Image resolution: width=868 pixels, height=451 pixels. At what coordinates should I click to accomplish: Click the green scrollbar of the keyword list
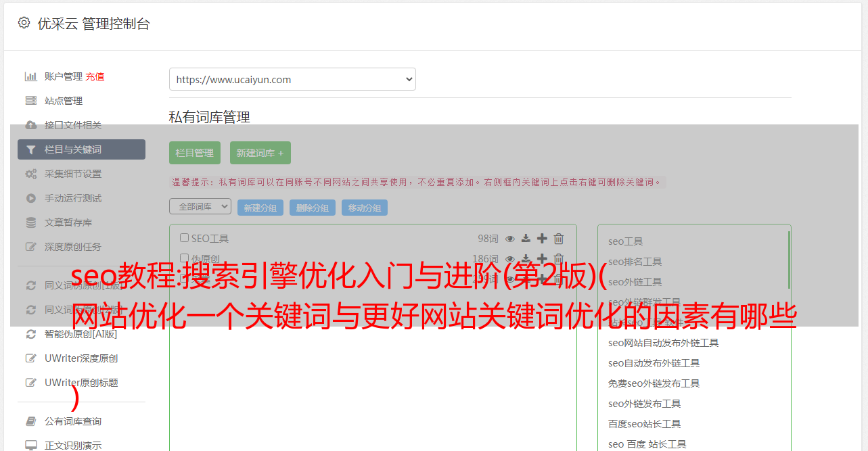pos(789,260)
